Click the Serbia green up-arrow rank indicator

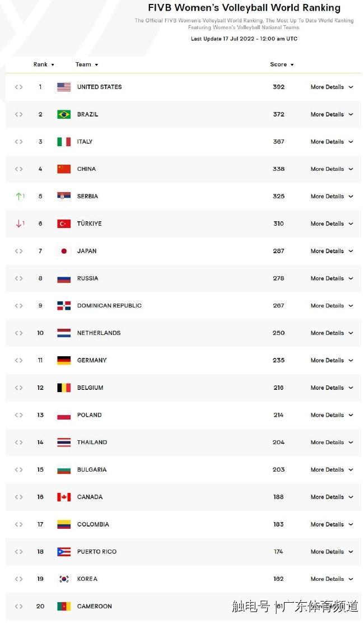point(20,196)
